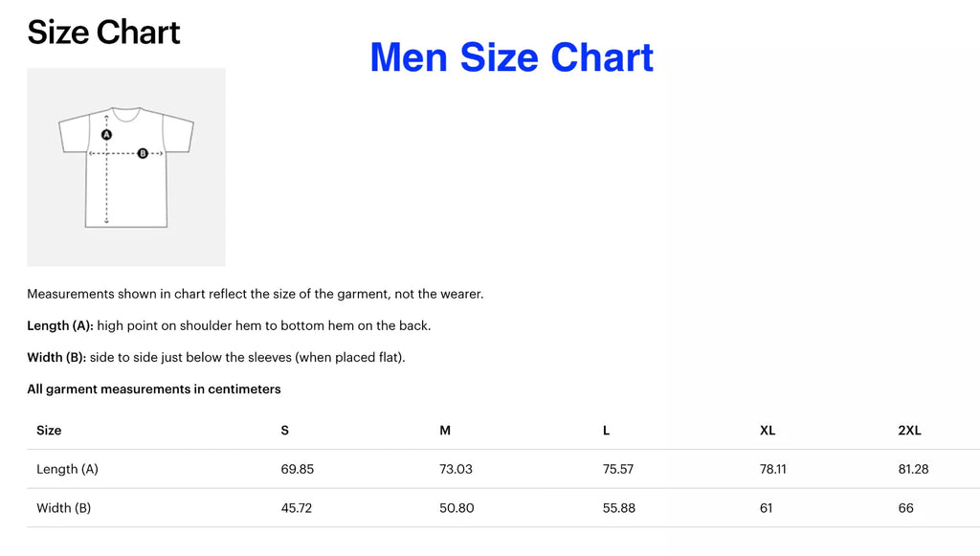Click the Width (B) row label
Image resolution: width=980 pixels, height=556 pixels.
[x=64, y=508]
